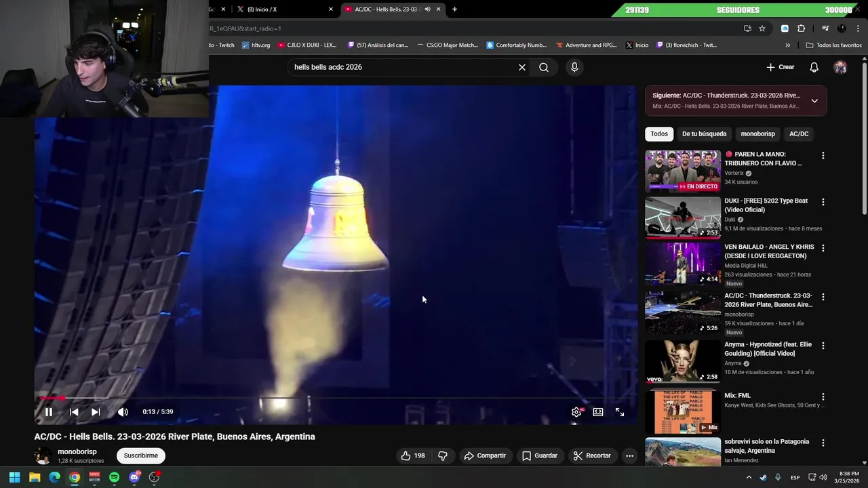The height and width of the screenshot is (488, 868).
Task: Open options for VEN BAILALO video
Action: coord(823,248)
